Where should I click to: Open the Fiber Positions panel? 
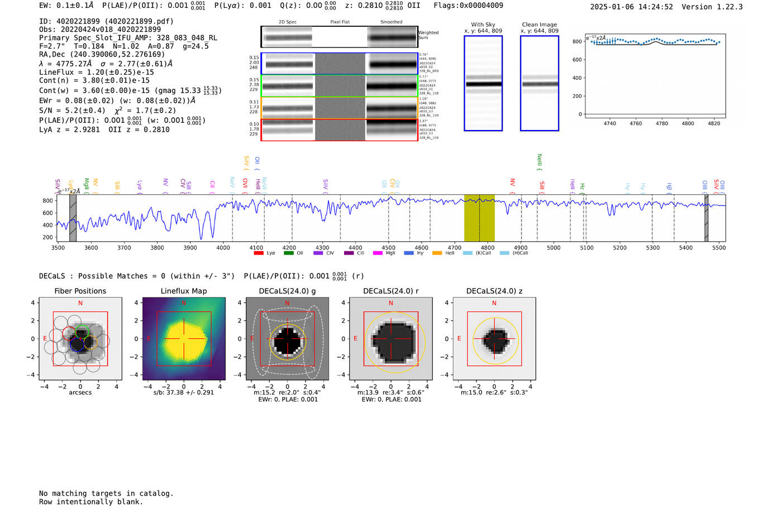pos(80,339)
